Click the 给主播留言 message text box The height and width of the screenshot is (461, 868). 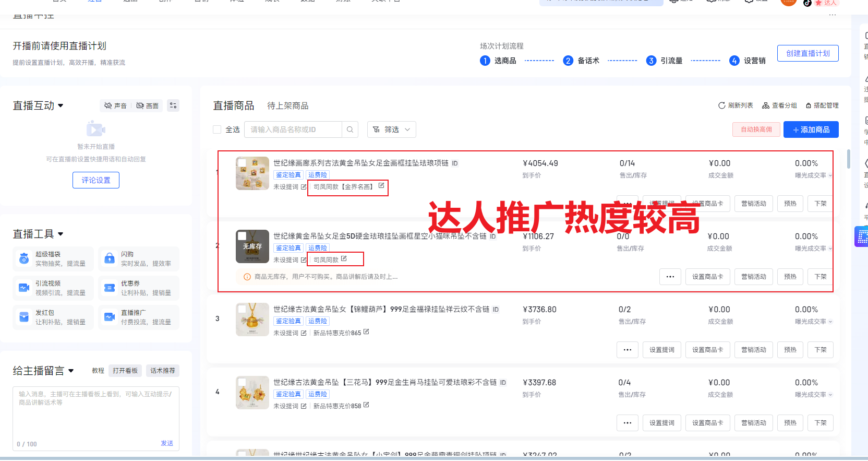pyautogui.click(x=95, y=412)
